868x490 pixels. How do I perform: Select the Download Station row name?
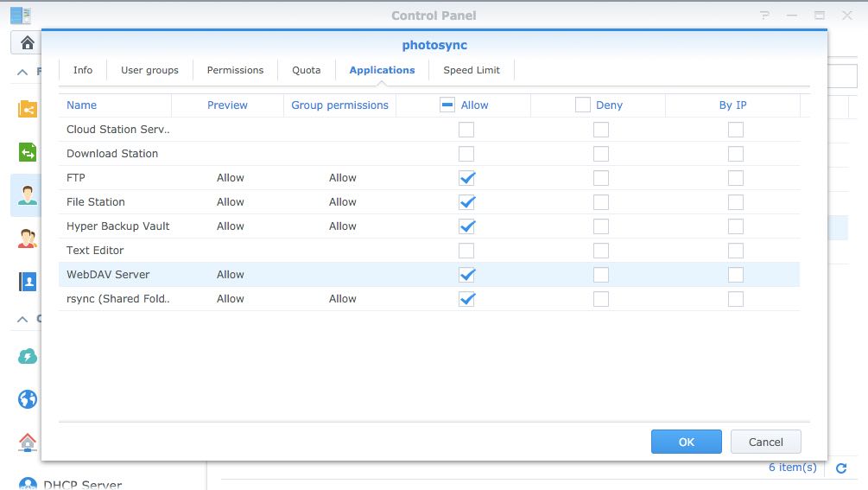point(112,154)
